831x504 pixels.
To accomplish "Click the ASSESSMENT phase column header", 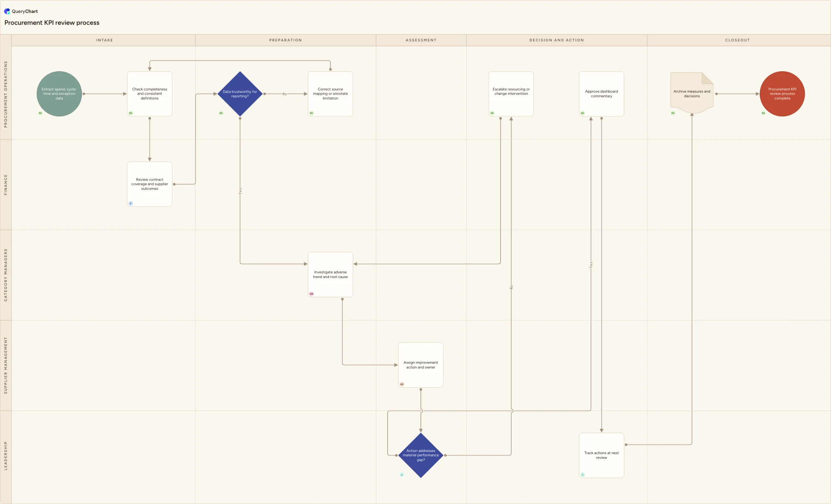I will (x=421, y=40).
